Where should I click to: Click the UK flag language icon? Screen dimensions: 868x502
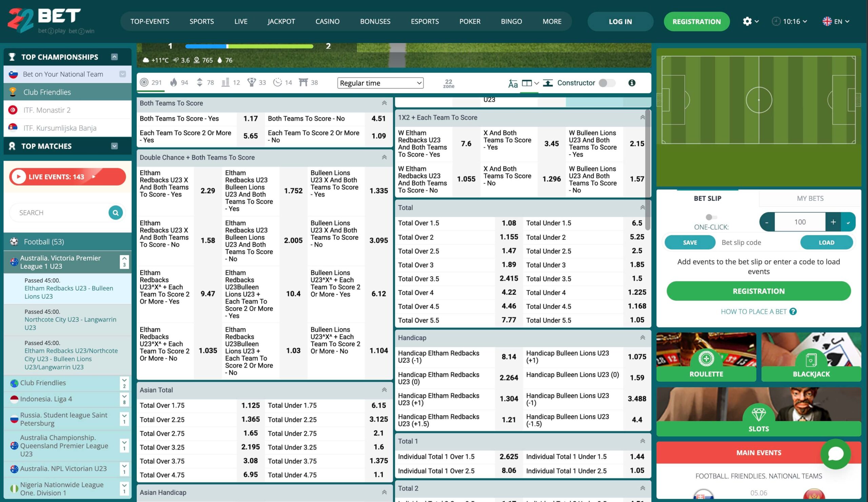[827, 21]
